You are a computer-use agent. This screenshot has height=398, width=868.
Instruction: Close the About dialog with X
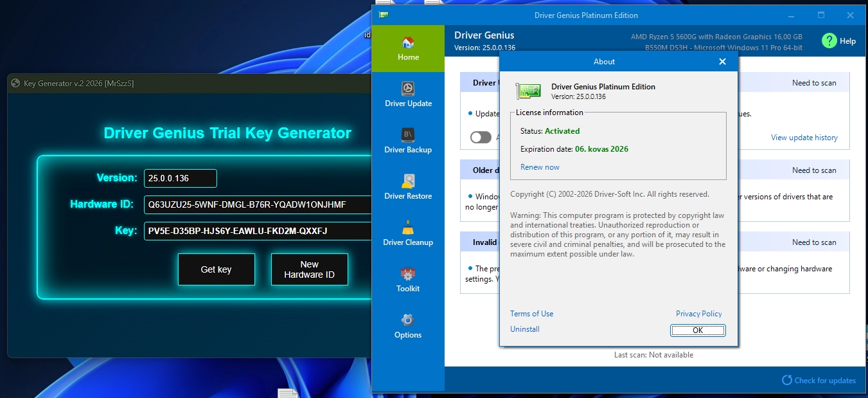click(722, 62)
